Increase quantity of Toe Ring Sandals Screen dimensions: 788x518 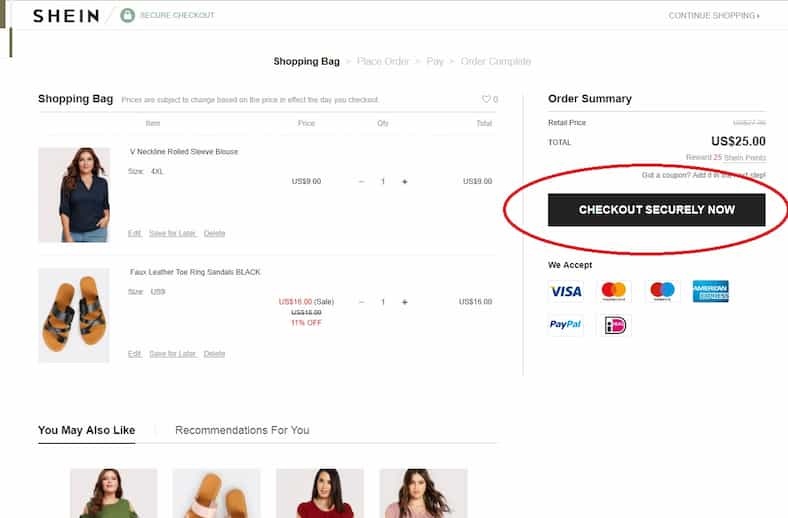405,302
